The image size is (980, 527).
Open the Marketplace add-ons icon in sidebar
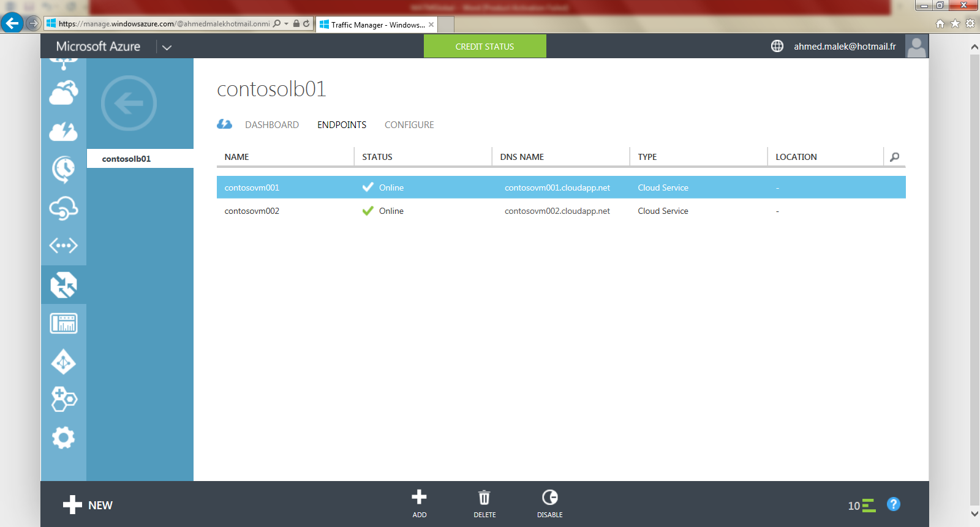pos(64,400)
